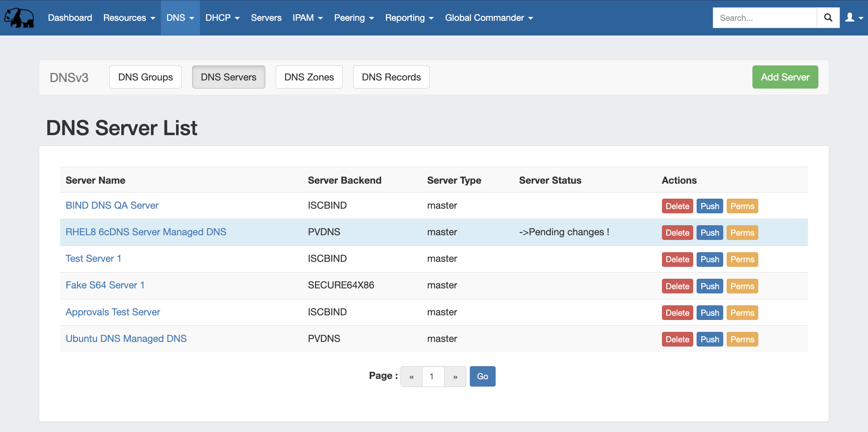Open the Reporting dropdown menu
Screen dimensions: 868x432
(409, 18)
